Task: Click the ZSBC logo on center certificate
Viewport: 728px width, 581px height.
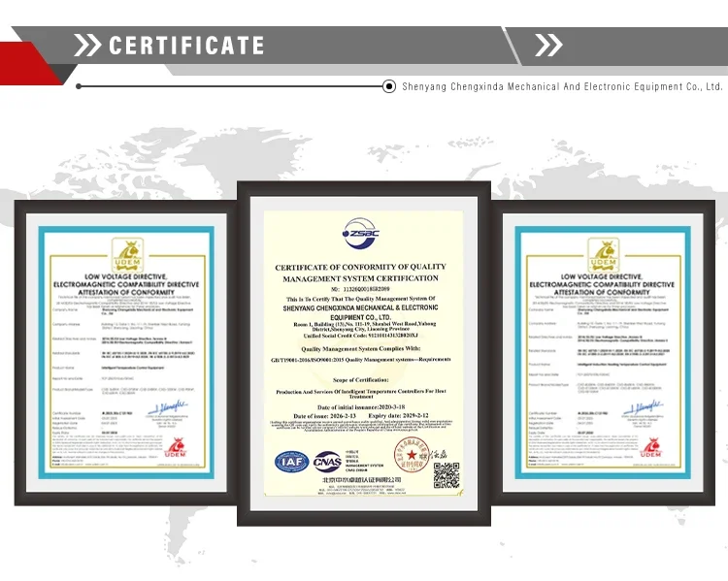Action: [361, 233]
